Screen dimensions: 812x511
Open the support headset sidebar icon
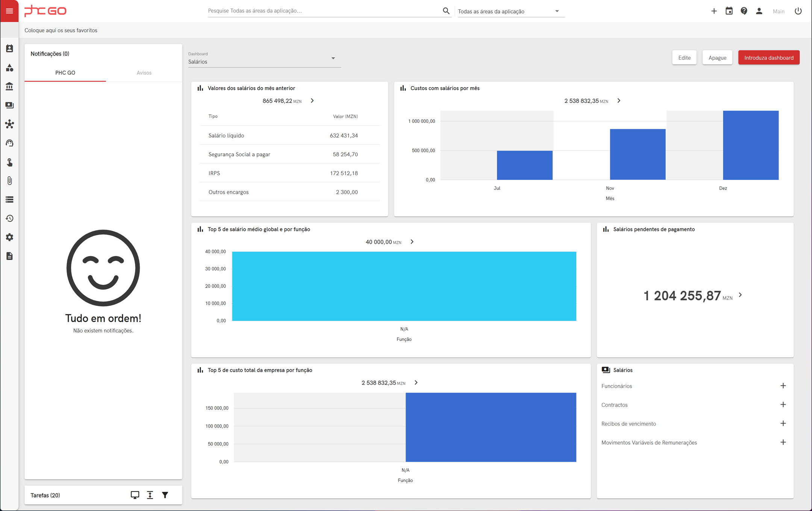click(x=9, y=143)
